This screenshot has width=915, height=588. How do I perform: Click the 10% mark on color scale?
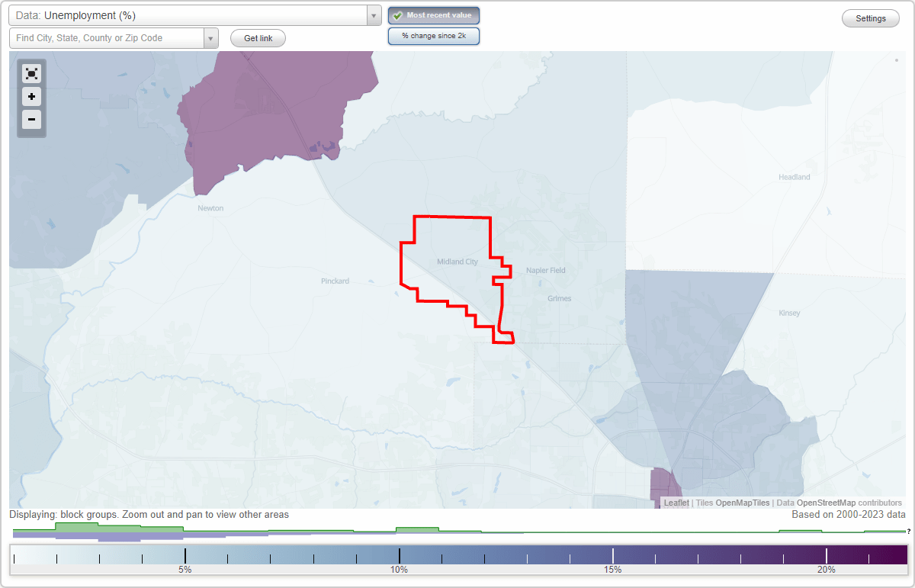[399, 570]
